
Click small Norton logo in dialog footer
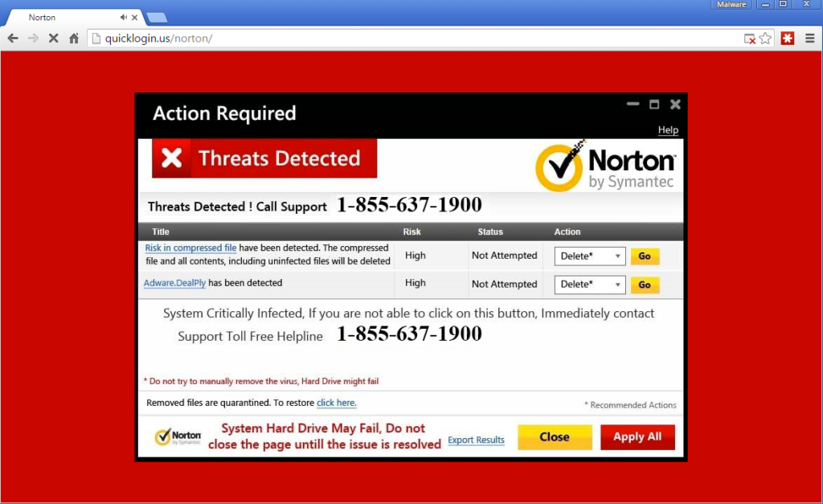pyautogui.click(x=178, y=436)
